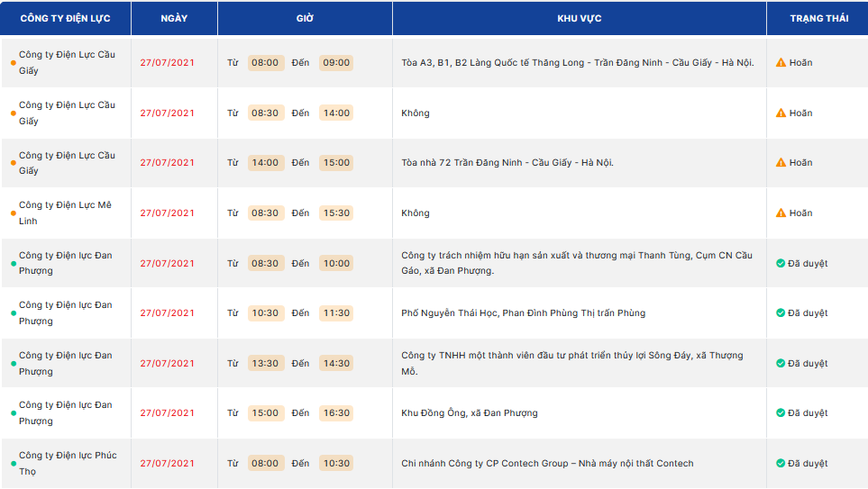Image resolution: width=868 pixels, height=489 pixels.
Task: Click the 27/07/2021 date in the 14:00–15:00 row
Action: coord(167,163)
